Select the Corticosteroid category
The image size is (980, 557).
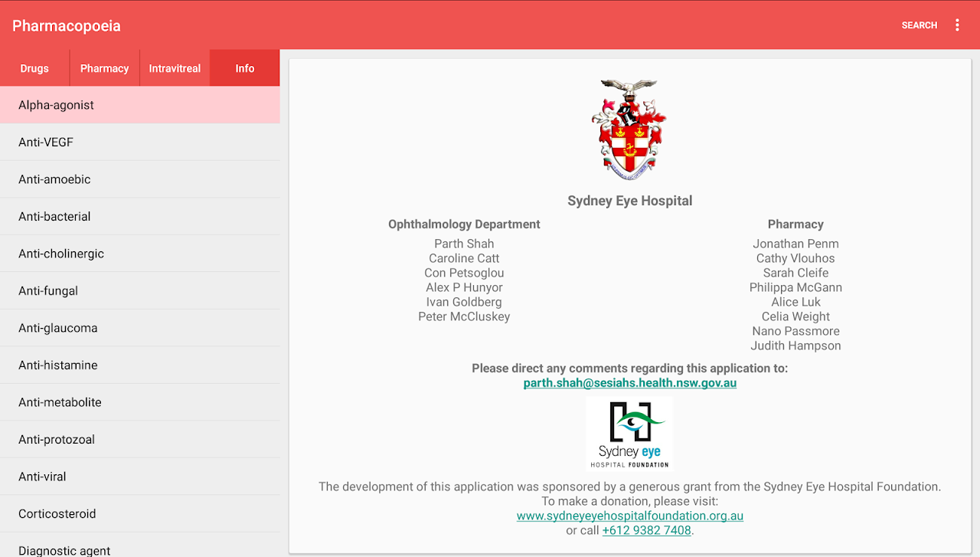[x=139, y=514]
